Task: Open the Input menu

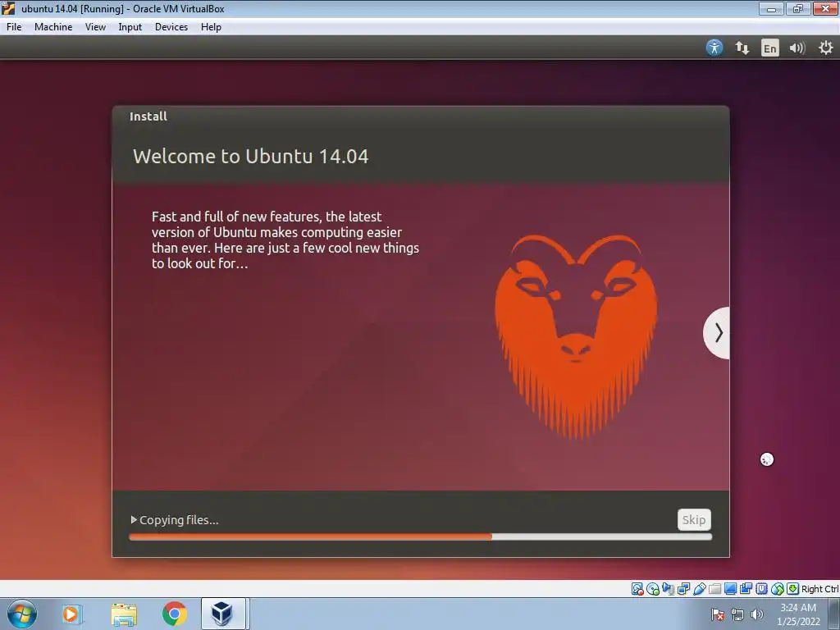Action: [x=130, y=27]
